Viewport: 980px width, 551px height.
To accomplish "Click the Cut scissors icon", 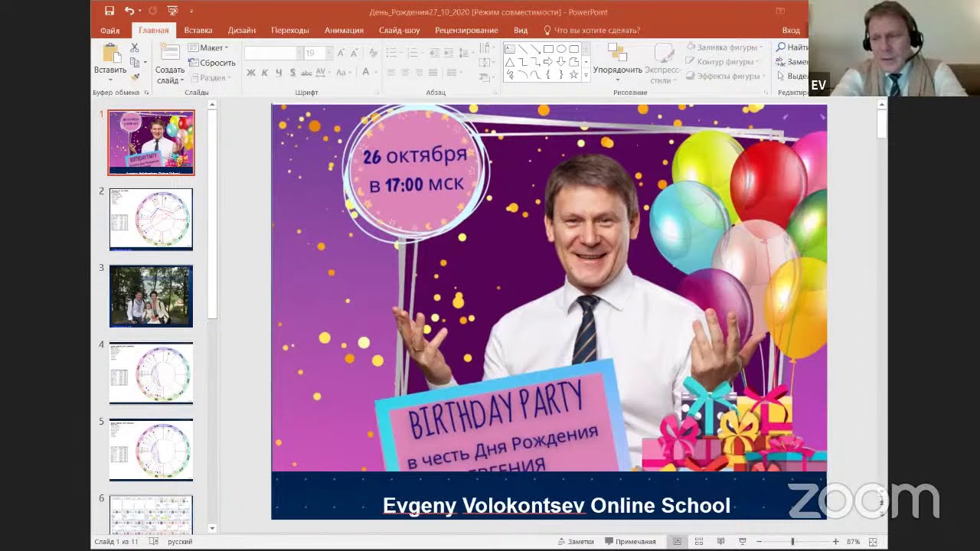I will tap(135, 48).
